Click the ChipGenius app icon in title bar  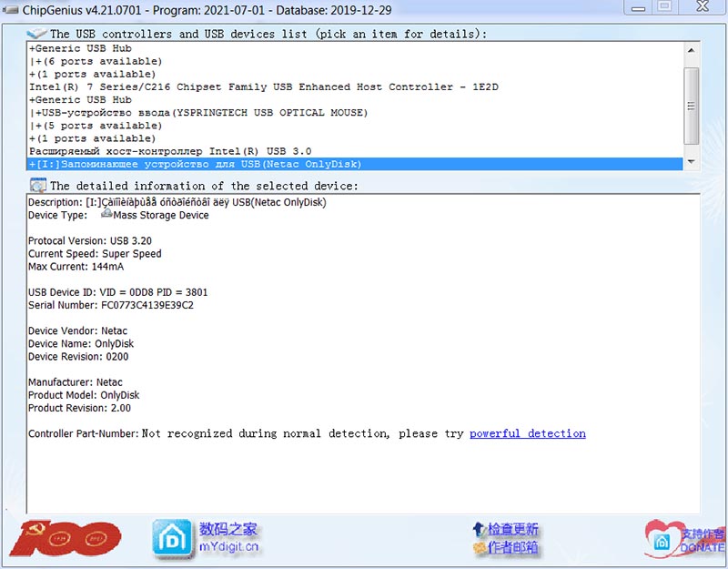pyautogui.click(x=10, y=9)
